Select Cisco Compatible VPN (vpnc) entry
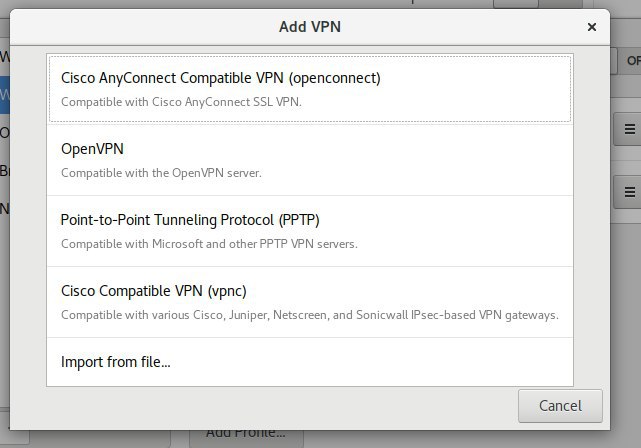641x448 pixels. (x=310, y=302)
